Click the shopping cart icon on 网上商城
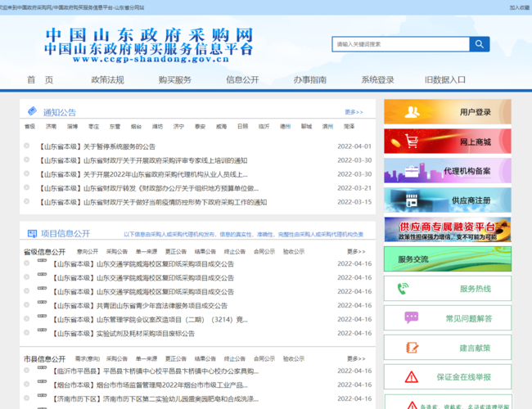This screenshot has width=532, height=409. [412, 141]
